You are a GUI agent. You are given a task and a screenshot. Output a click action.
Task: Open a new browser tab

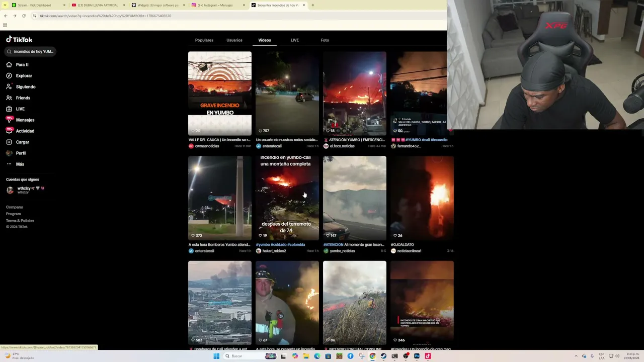click(x=312, y=5)
